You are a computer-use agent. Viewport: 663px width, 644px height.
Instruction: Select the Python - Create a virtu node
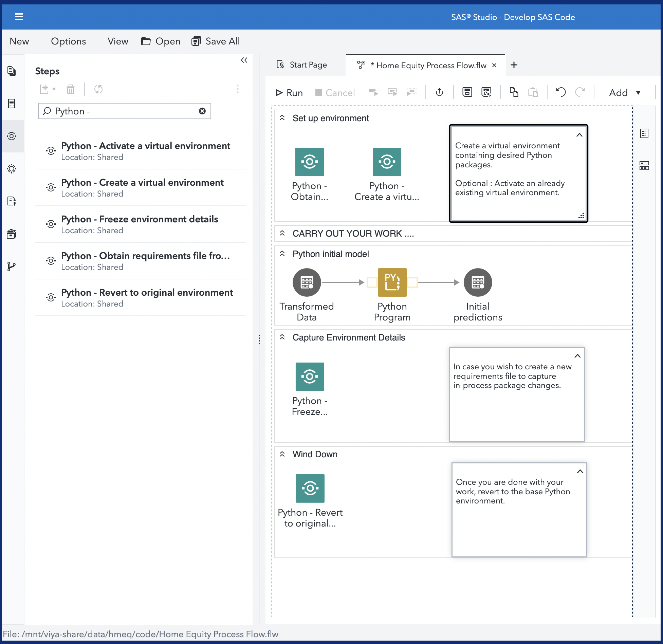click(x=387, y=162)
